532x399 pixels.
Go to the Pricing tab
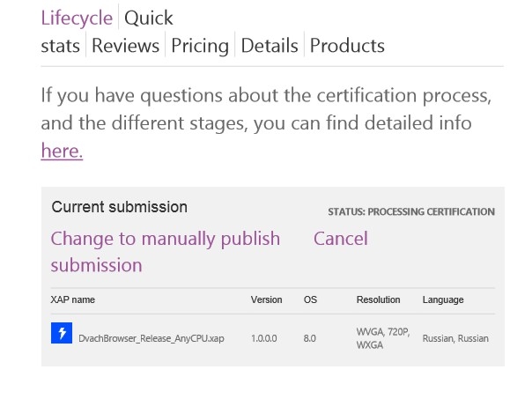[200, 46]
